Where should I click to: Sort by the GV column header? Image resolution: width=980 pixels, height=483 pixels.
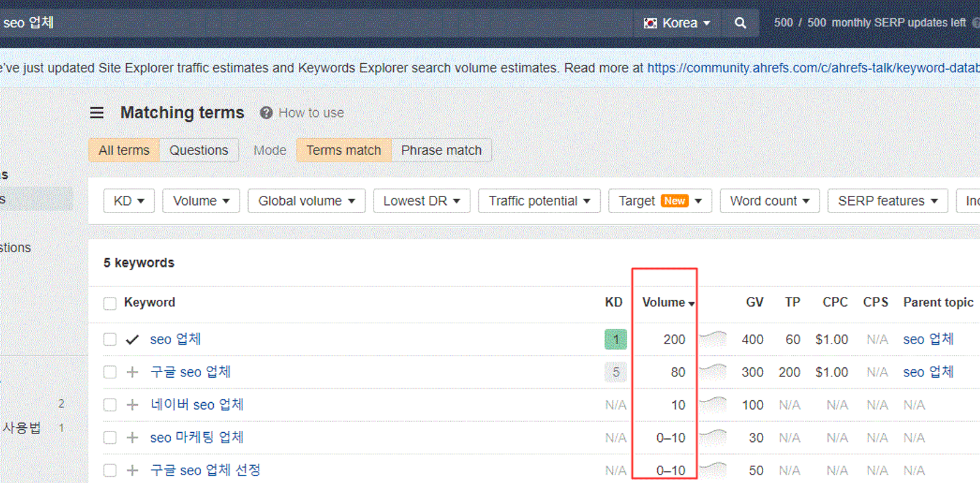click(x=755, y=302)
